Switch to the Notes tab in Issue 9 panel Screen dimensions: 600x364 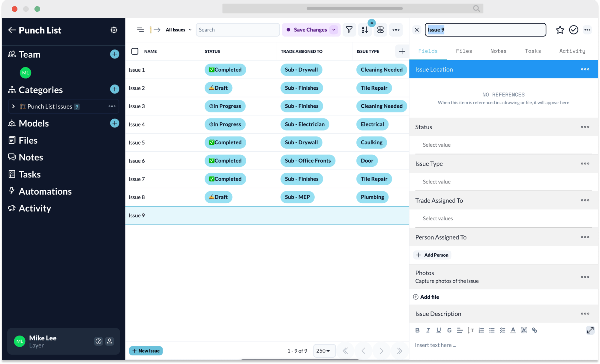click(498, 51)
